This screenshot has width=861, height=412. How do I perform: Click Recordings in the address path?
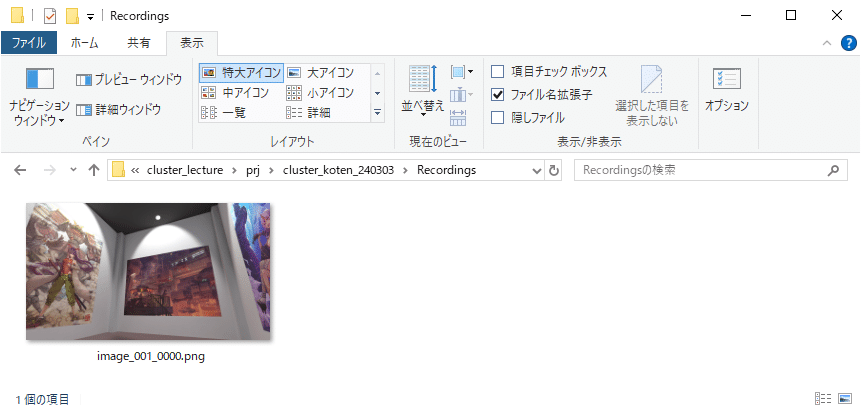(x=446, y=170)
